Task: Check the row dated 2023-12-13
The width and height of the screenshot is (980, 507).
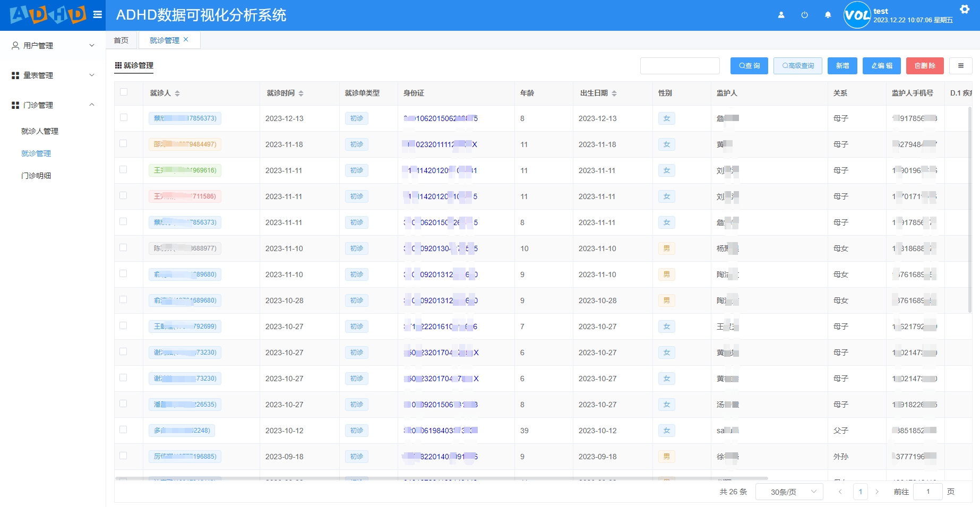Action: tap(124, 117)
